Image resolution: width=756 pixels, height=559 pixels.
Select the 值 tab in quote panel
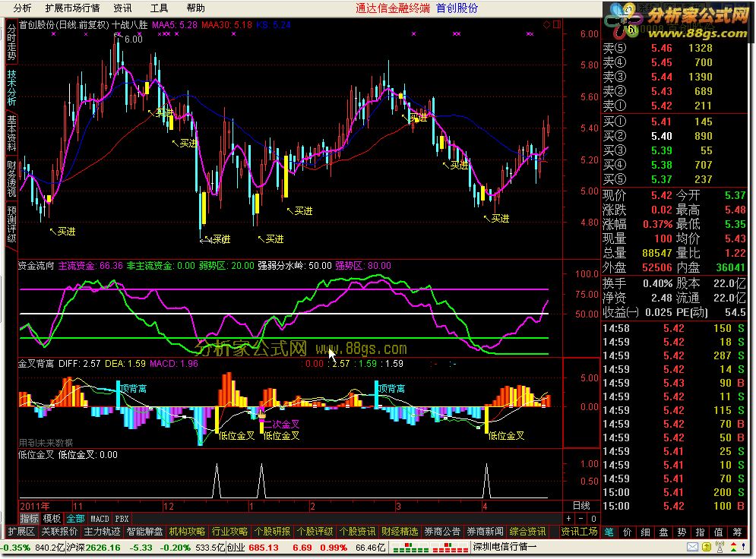coord(719,532)
